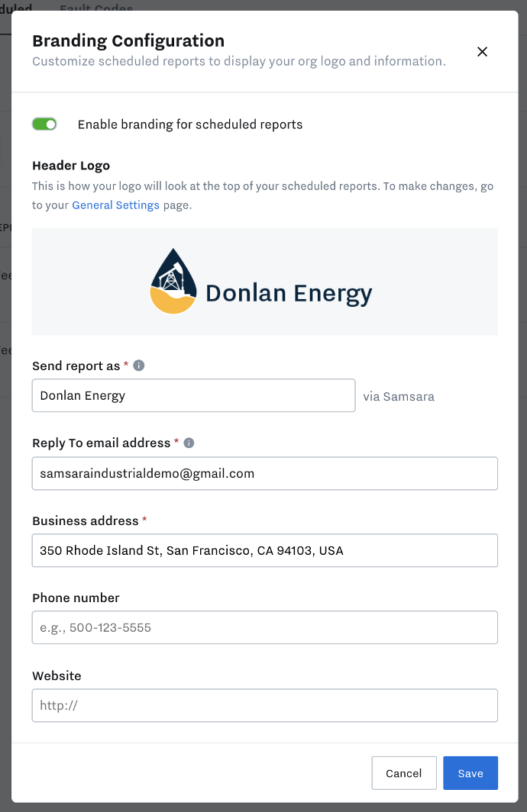This screenshot has height=812, width=527.
Task: Cancel the branding changes
Action: tap(404, 773)
